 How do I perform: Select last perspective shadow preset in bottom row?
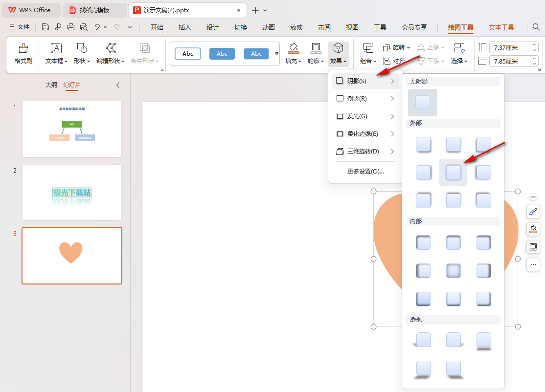(x=454, y=369)
